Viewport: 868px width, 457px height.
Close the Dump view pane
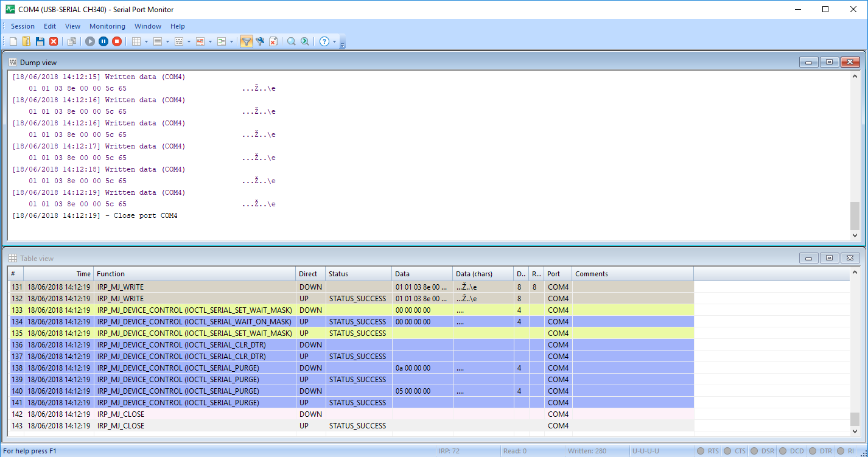coord(850,62)
